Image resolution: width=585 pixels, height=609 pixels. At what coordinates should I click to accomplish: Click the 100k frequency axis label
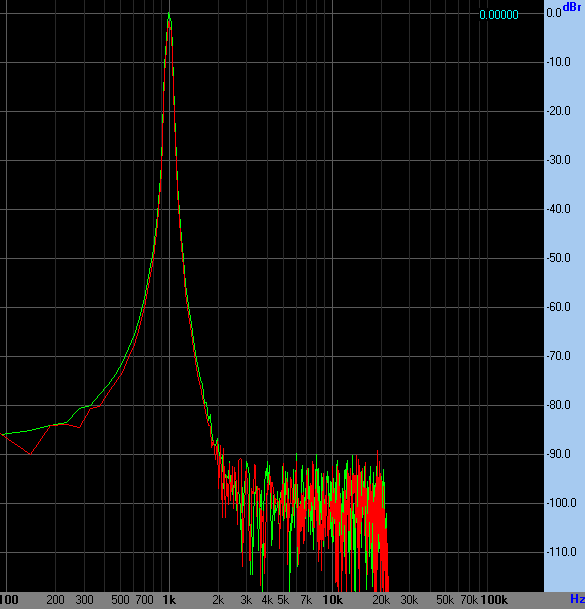click(494, 600)
